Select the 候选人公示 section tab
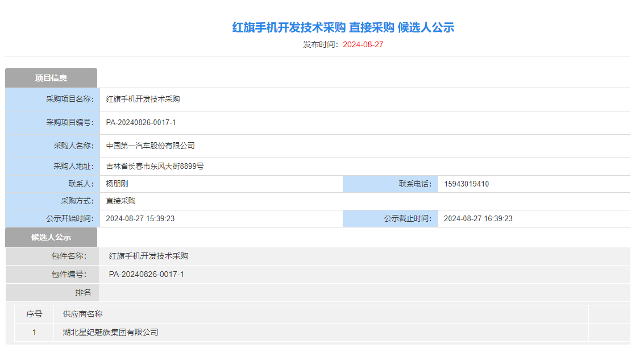This screenshot has width=644, height=352. 51,237
